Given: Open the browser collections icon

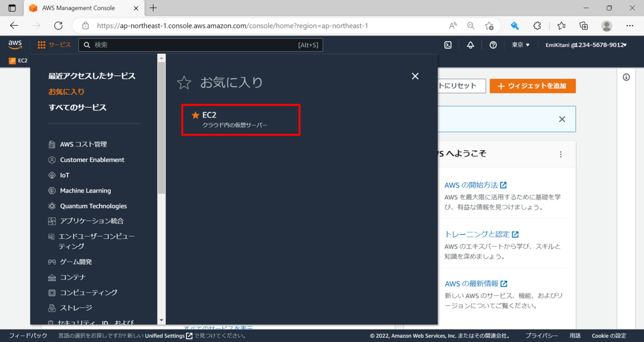Looking at the screenshot, I should [584, 26].
